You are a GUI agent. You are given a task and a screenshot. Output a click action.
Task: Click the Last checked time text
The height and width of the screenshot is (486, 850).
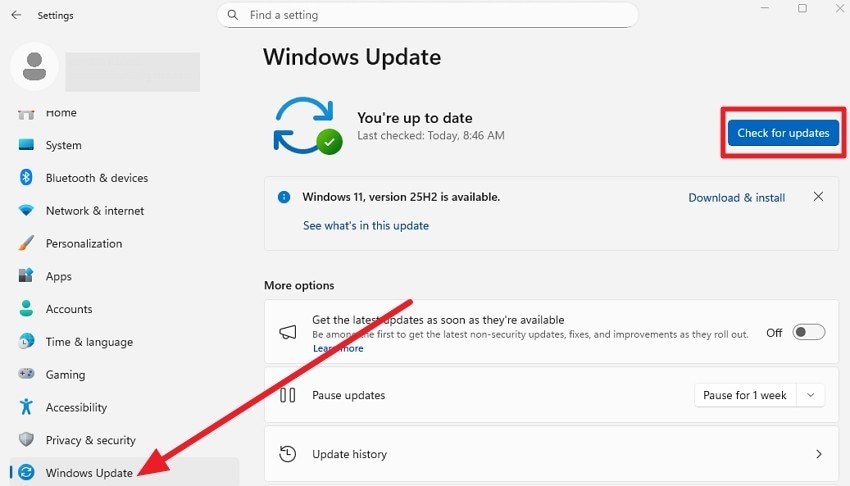[430, 135]
